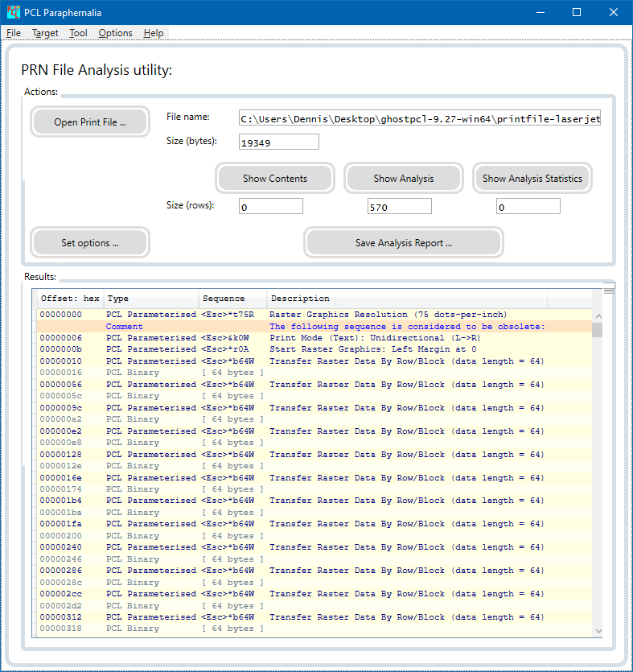Click the Show Analysis button

point(404,179)
